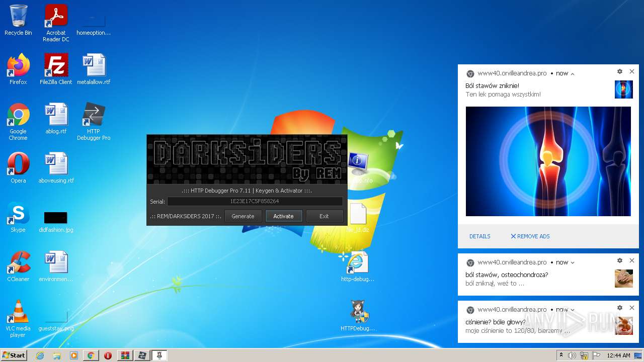The height and width of the screenshot is (362, 644).
Task: Select ablog.rtf document icon
Action: point(56,119)
